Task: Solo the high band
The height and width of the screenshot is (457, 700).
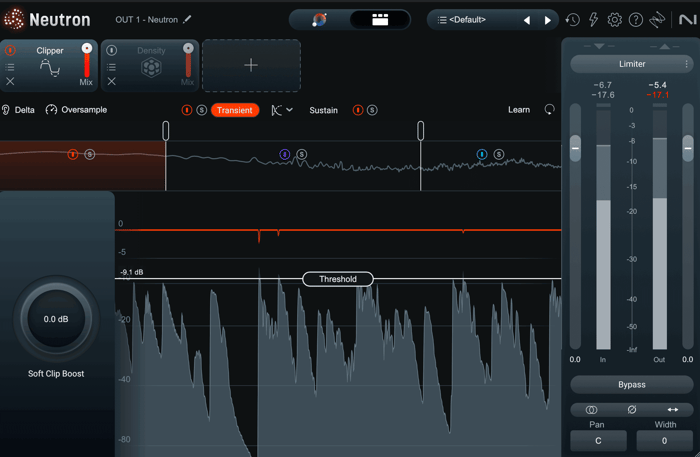Action: tap(499, 154)
